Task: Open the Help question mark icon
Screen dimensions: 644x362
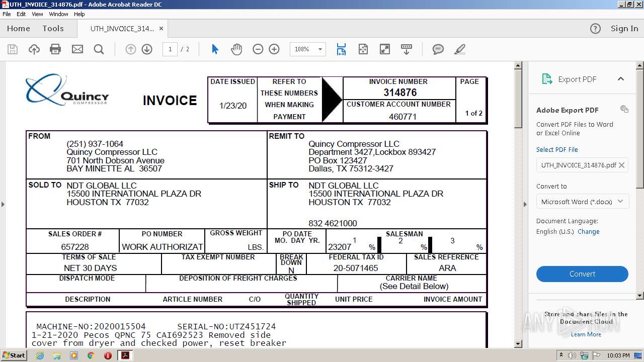Action: [x=595, y=29]
